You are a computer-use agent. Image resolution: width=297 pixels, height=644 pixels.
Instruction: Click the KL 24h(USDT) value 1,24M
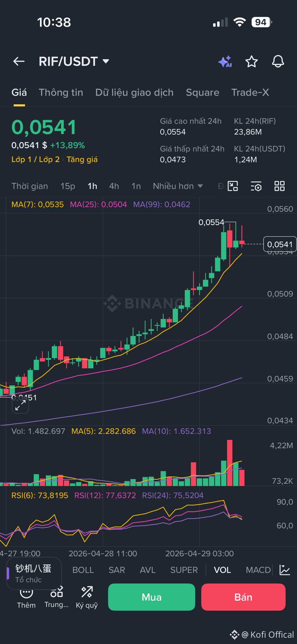click(245, 160)
